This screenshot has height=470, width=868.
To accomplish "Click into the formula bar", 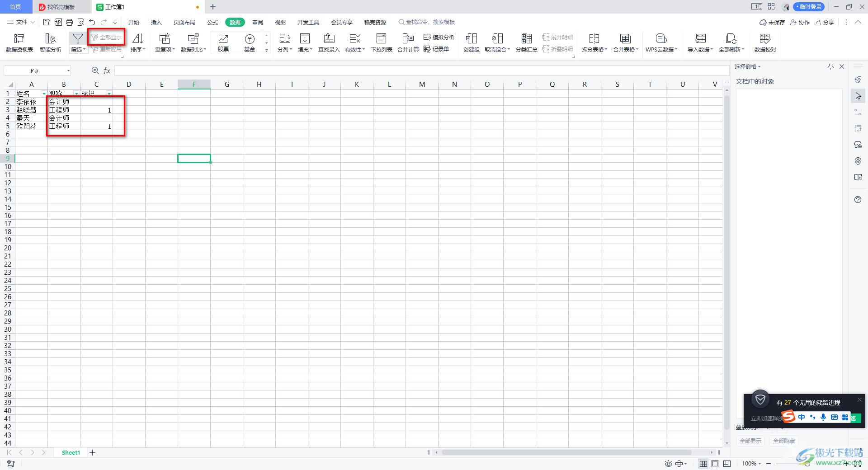I will pos(421,70).
